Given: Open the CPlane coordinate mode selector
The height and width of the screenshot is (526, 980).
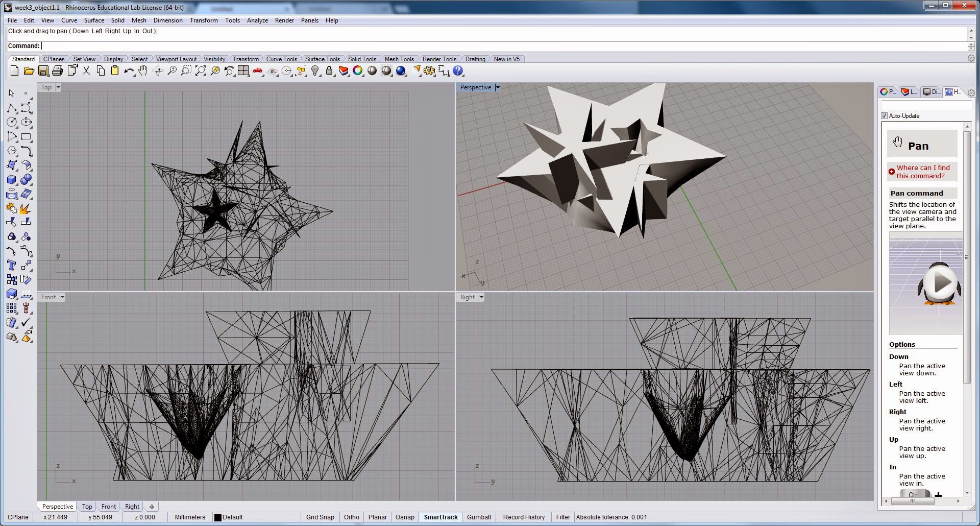Looking at the screenshot, I should coord(18,517).
